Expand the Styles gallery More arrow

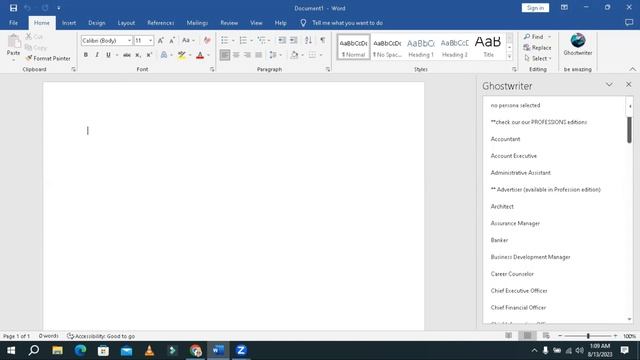(509, 57)
